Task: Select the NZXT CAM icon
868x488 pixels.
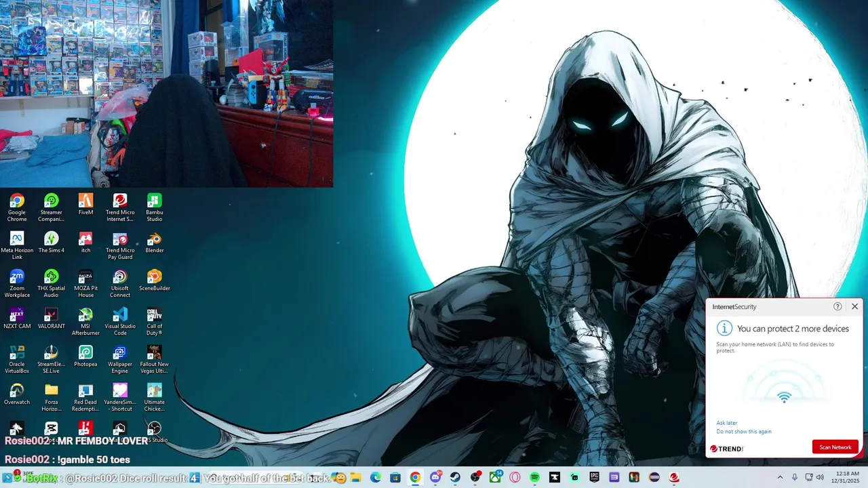Action: point(17,318)
